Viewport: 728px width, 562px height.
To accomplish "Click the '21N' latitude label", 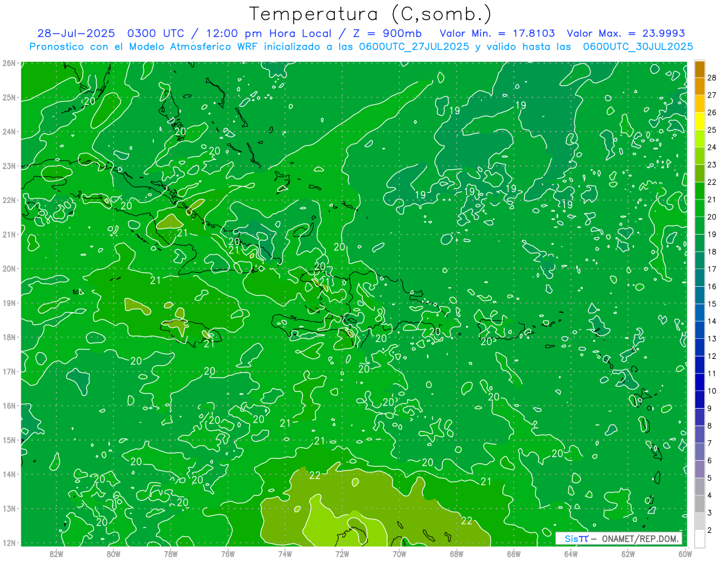I will (x=8, y=235).
